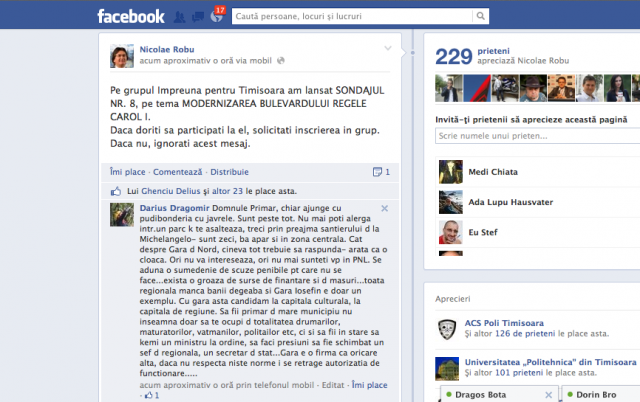Open notifications globe with 17 badge

217,16
